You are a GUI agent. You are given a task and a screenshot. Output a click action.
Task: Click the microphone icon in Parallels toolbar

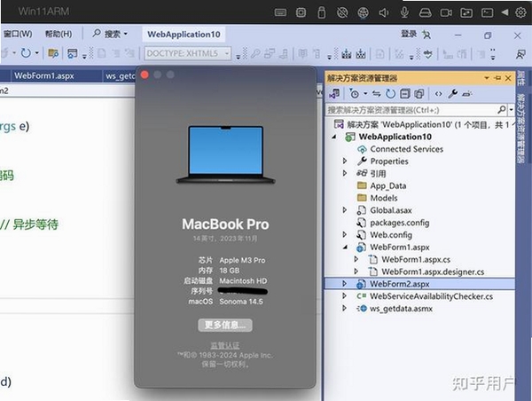pyautogui.click(x=404, y=12)
